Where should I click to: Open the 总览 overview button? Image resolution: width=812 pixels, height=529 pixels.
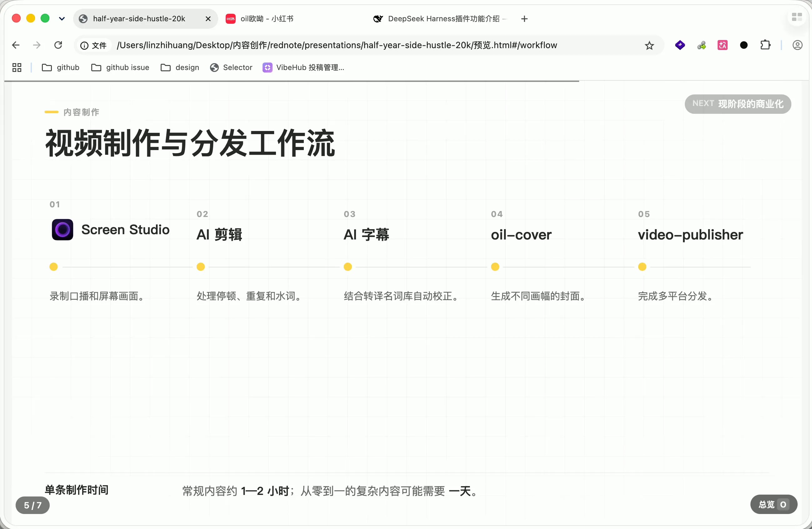[774, 504]
